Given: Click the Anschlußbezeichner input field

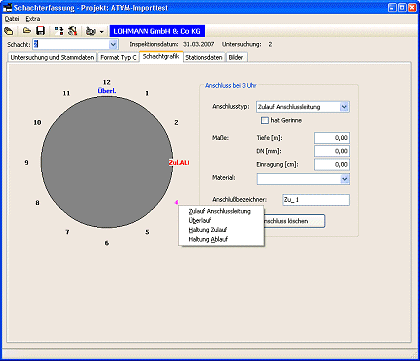Looking at the screenshot, I should 316,200.
